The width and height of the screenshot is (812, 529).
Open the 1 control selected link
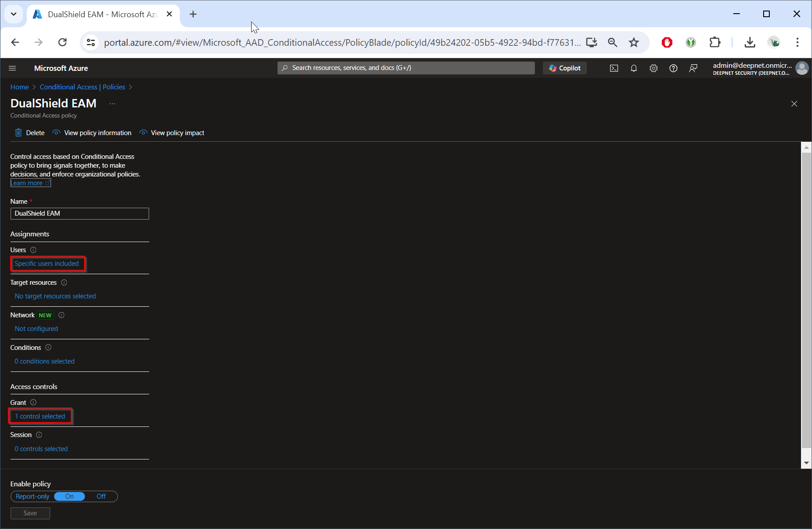coord(40,416)
